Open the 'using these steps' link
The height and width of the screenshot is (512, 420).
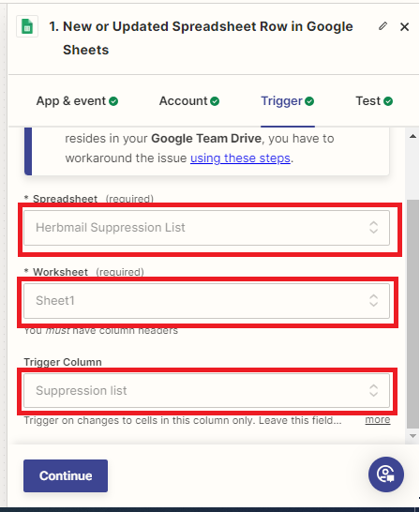click(x=240, y=158)
